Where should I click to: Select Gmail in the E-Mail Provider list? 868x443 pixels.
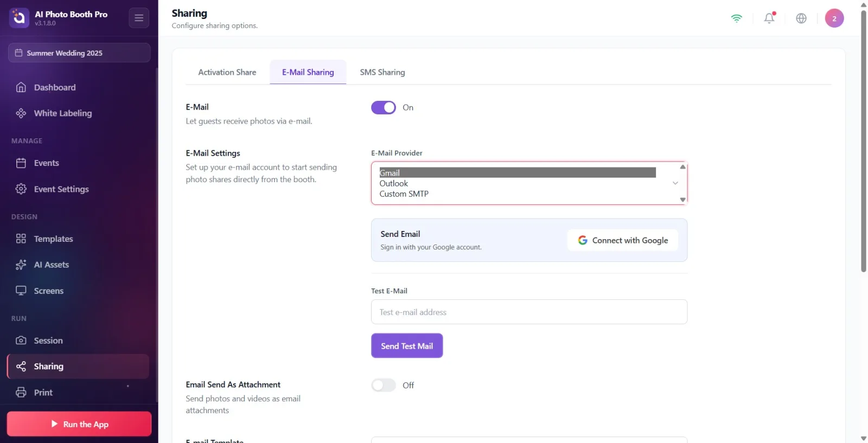[x=518, y=172]
